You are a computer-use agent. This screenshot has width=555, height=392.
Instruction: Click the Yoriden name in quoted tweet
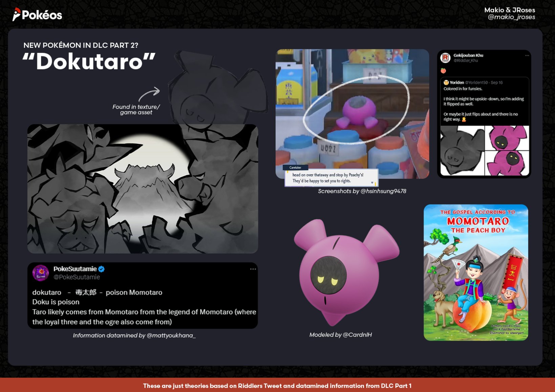tap(457, 82)
